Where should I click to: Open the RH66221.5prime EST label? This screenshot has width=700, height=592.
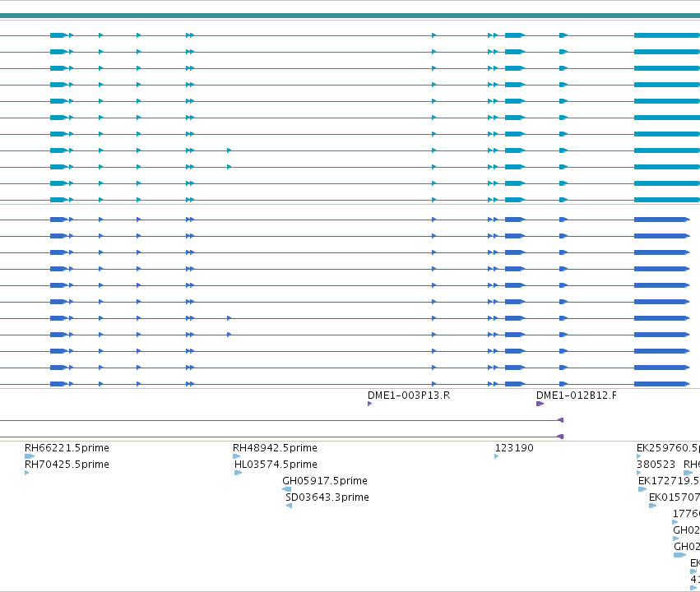coord(67,448)
